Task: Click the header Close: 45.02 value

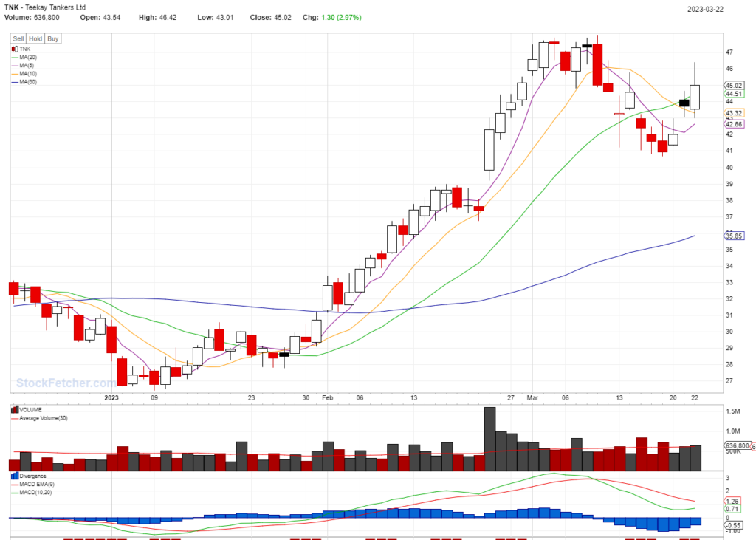Action: coord(270,18)
